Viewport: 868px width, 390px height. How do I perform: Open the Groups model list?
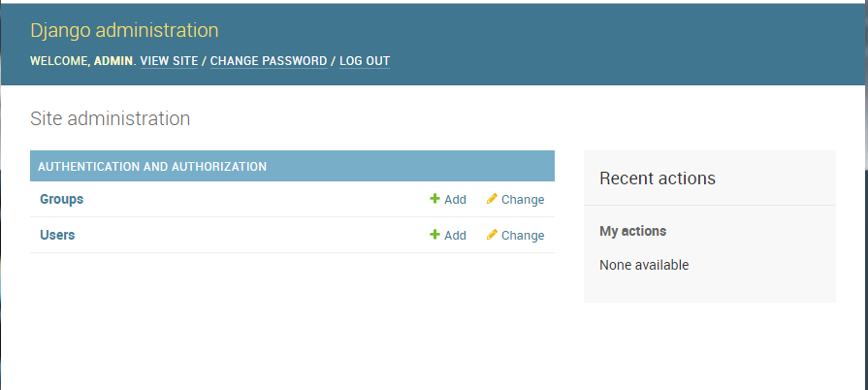point(61,199)
